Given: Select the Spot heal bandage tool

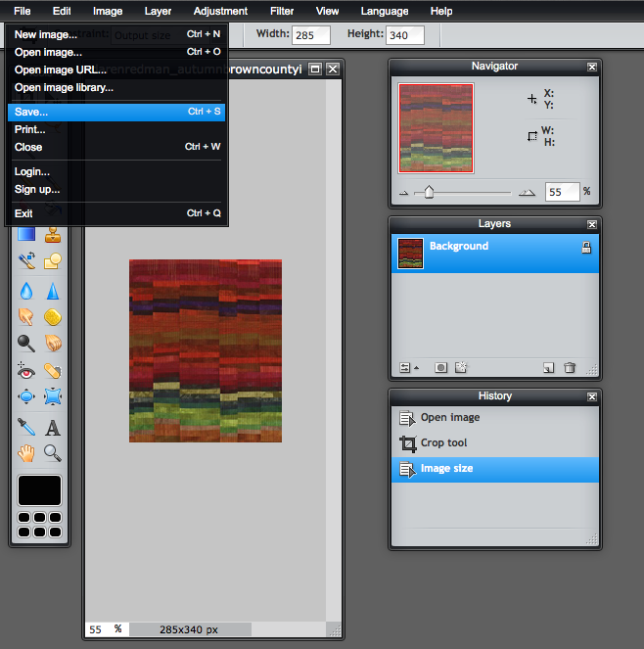Looking at the screenshot, I should pyautogui.click(x=53, y=370).
